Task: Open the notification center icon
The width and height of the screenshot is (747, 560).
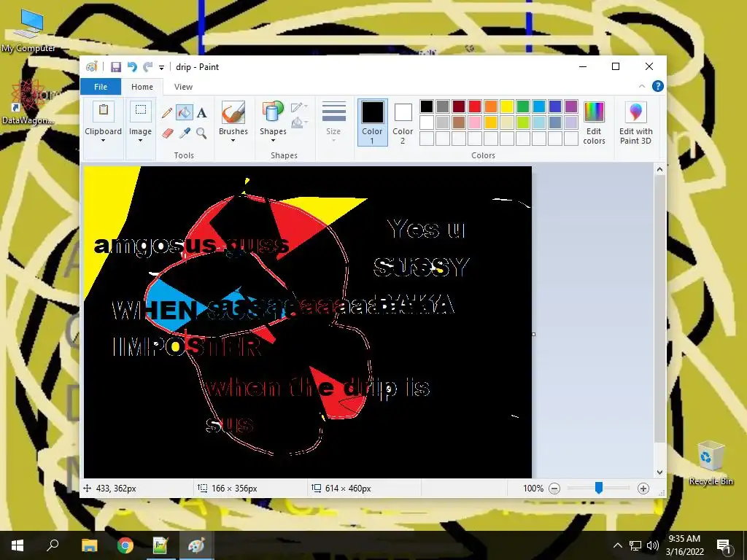Action: [723, 545]
